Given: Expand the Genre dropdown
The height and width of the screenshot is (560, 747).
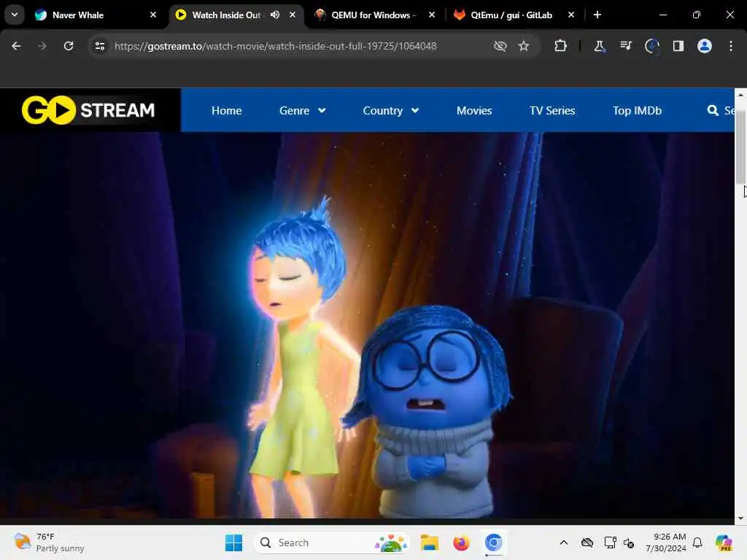Looking at the screenshot, I should coord(303,111).
